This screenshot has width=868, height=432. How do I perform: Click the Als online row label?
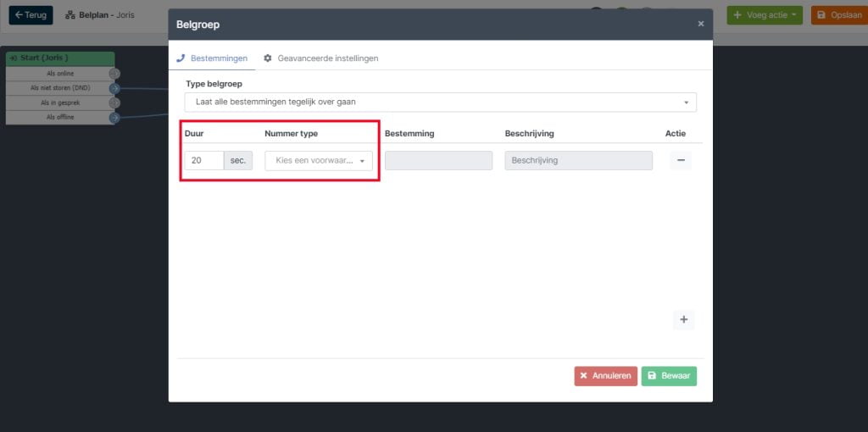point(60,74)
